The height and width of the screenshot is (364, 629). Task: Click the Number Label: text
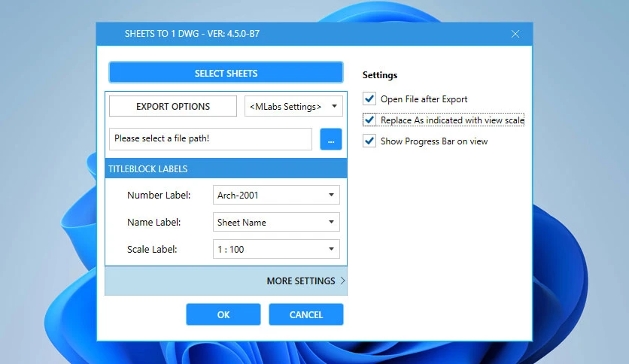point(159,196)
